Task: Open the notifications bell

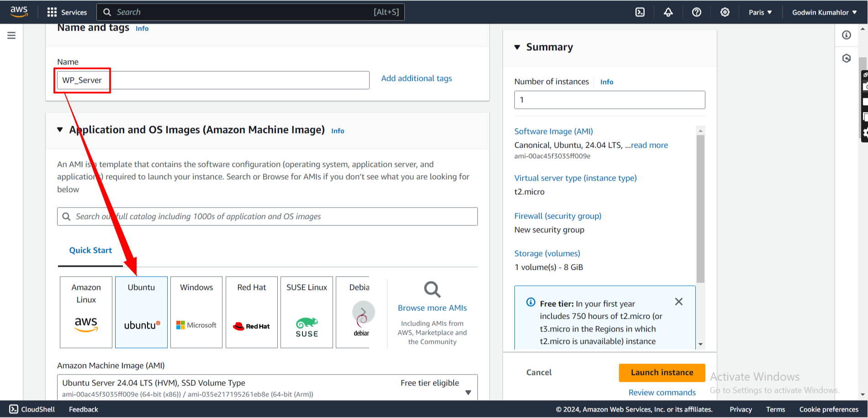Action: [668, 12]
